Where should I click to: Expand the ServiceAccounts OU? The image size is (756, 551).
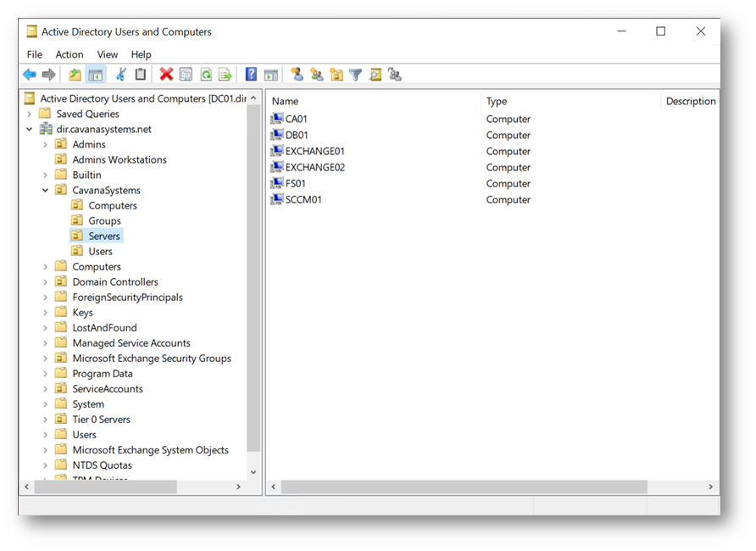pos(45,389)
